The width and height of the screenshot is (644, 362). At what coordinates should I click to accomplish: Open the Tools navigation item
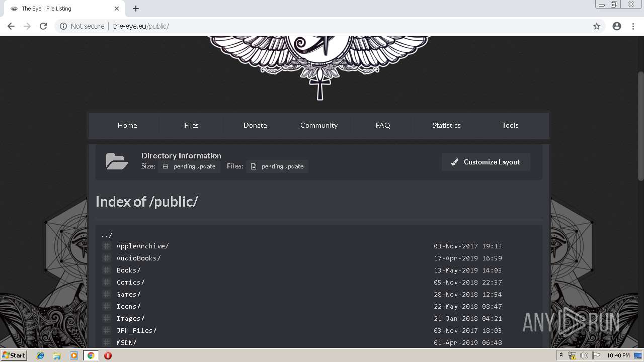pyautogui.click(x=510, y=125)
